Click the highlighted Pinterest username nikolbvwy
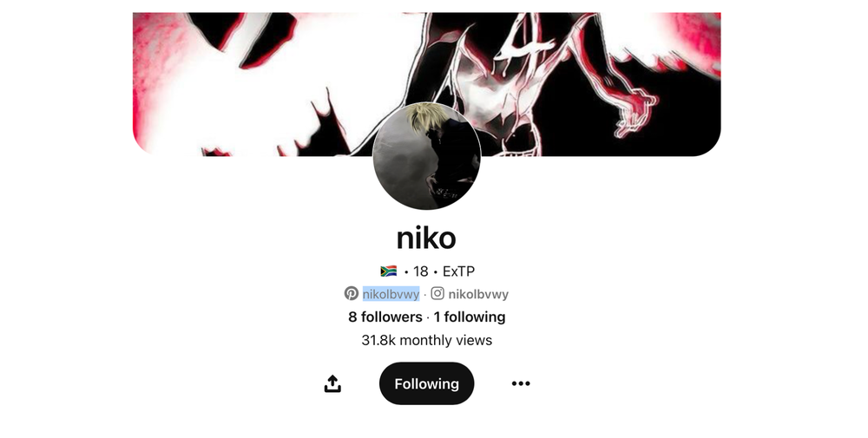The width and height of the screenshot is (868, 438). pyautogui.click(x=391, y=294)
